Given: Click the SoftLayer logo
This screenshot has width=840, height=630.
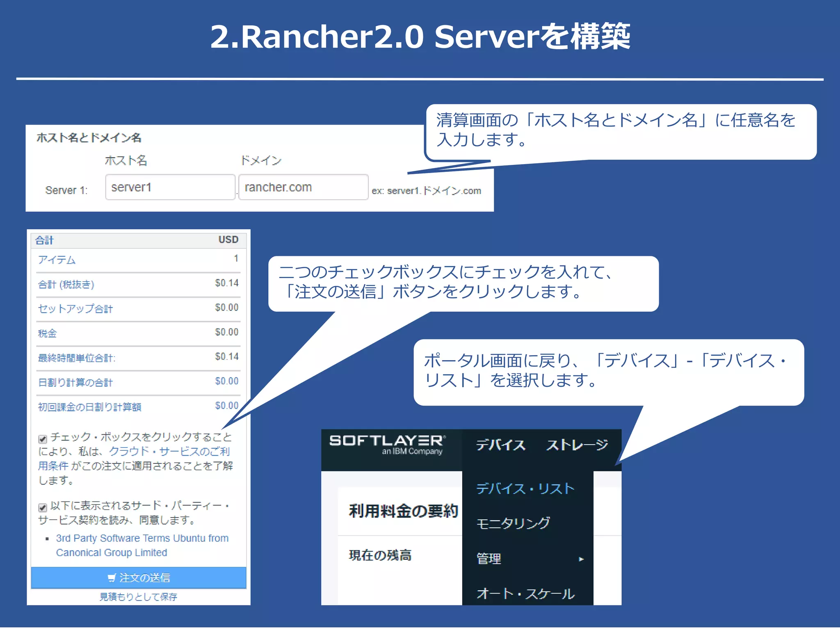Looking at the screenshot, I should pos(387,445).
